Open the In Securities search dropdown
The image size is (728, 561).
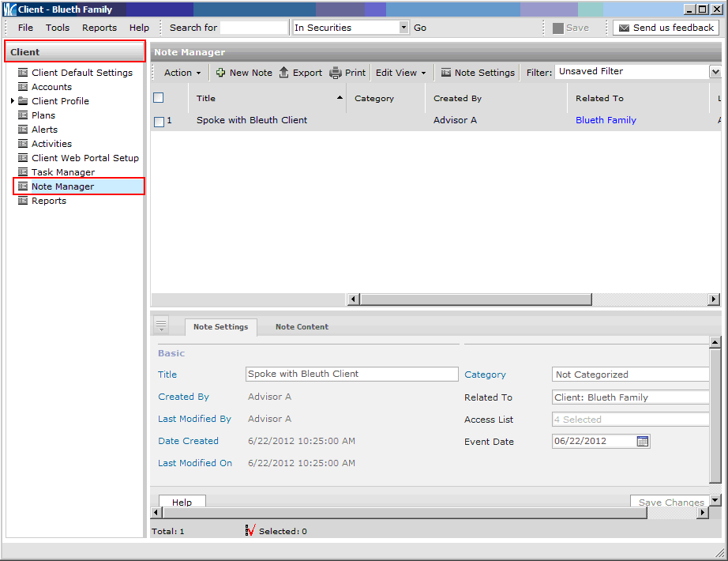click(x=403, y=28)
